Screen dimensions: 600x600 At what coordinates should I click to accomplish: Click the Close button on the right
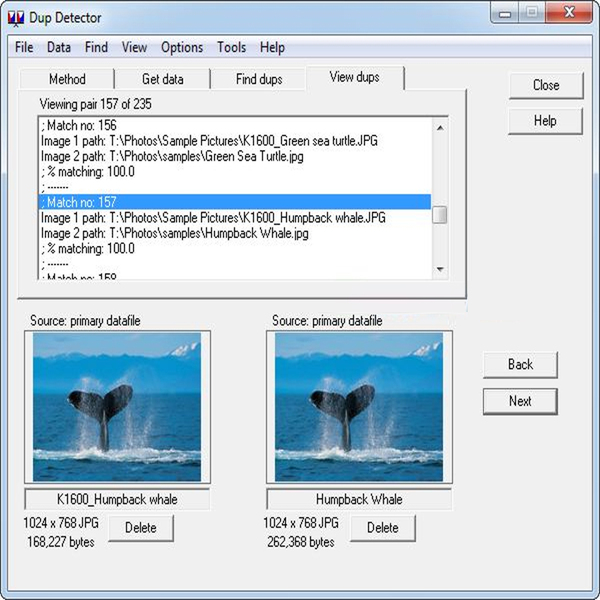point(546,85)
